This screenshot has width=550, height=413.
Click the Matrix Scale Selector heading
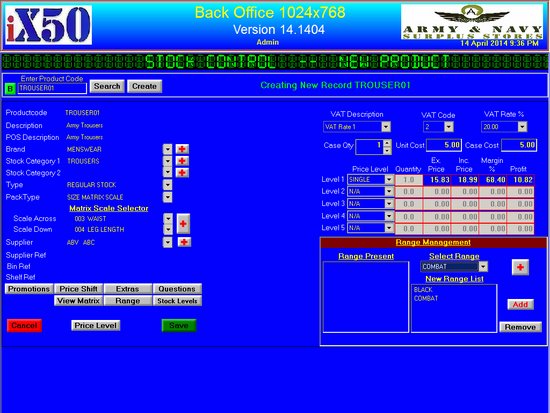pos(109,208)
